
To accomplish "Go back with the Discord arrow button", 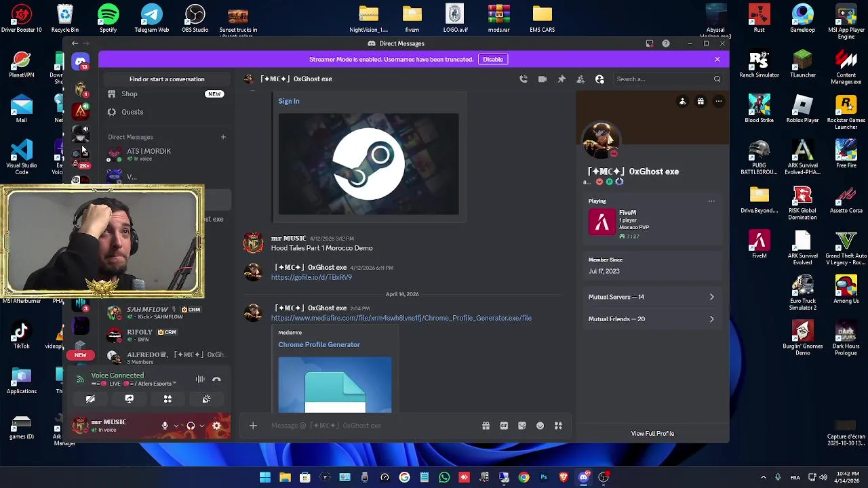I will click(75, 43).
